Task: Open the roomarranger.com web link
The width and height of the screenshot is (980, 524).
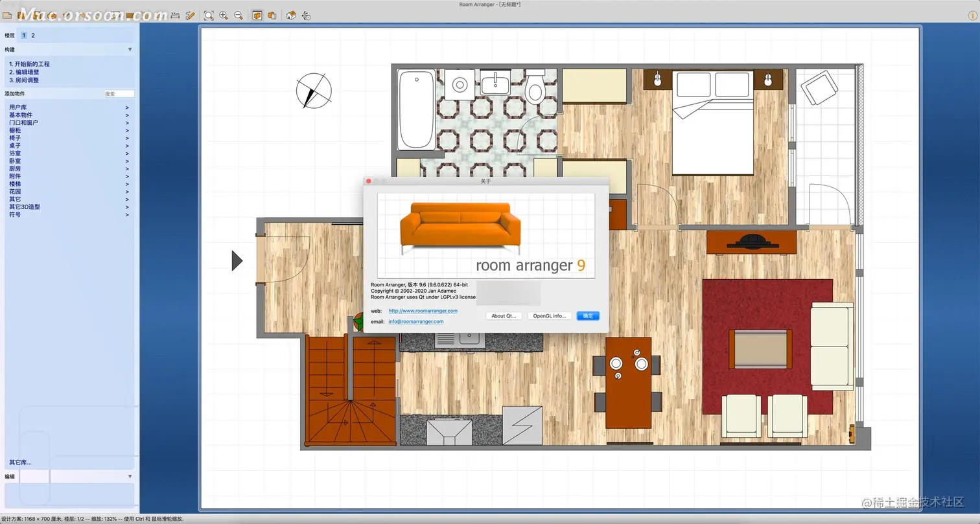Action: click(423, 311)
